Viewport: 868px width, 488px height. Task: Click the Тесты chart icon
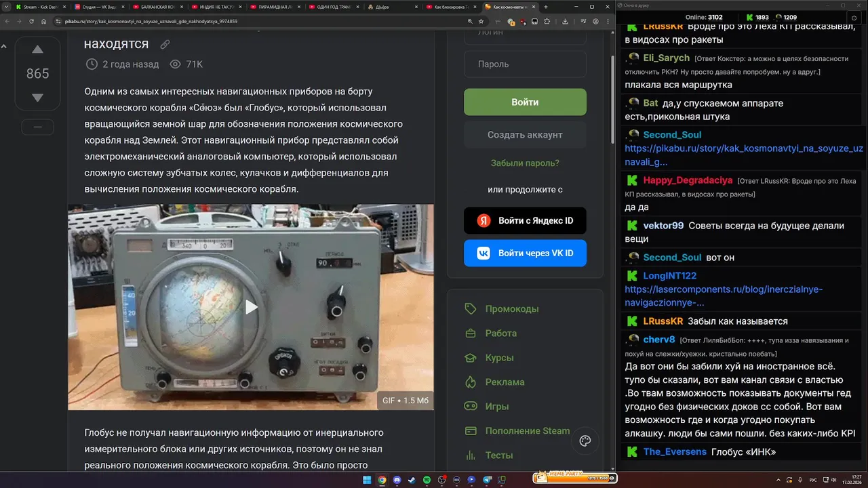pos(471,455)
